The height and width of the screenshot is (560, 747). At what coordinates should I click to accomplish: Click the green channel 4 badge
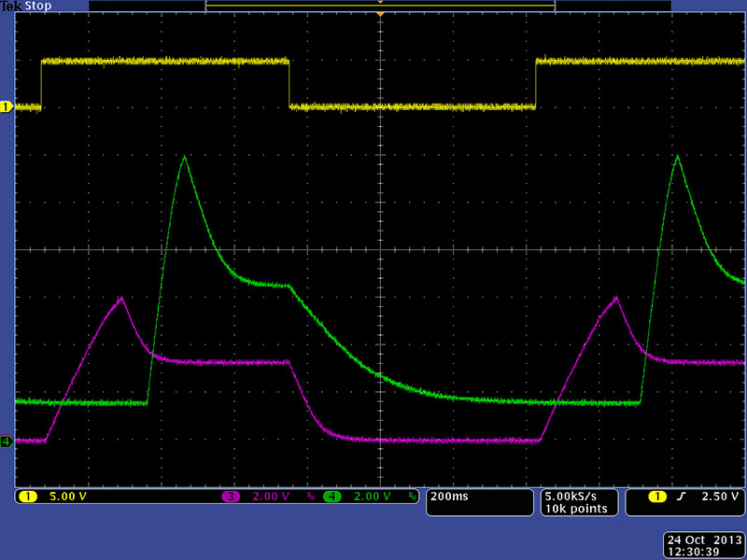click(332, 497)
